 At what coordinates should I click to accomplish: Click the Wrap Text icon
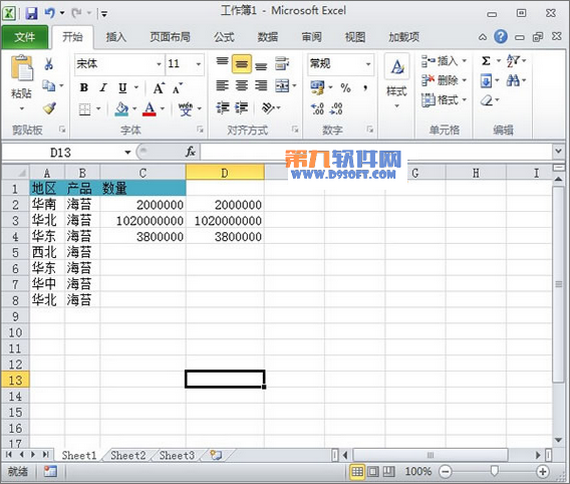point(282,63)
